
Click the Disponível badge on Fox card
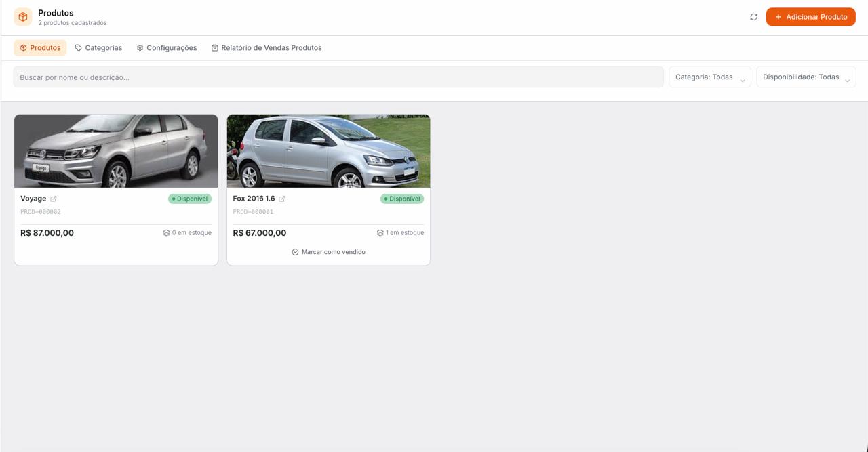402,199
